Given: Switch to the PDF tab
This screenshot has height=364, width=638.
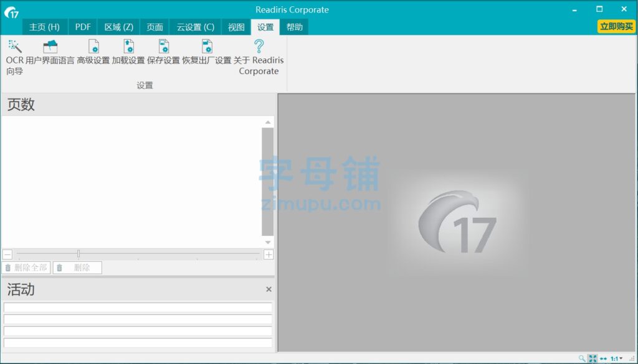Looking at the screenshot, I should pyautogui.click(x=83, y=27).
